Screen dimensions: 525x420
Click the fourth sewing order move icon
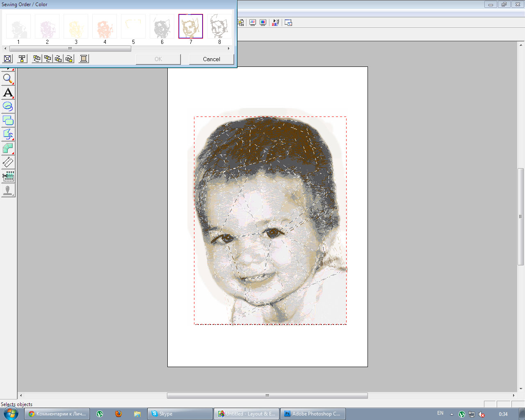coord(69,59)
